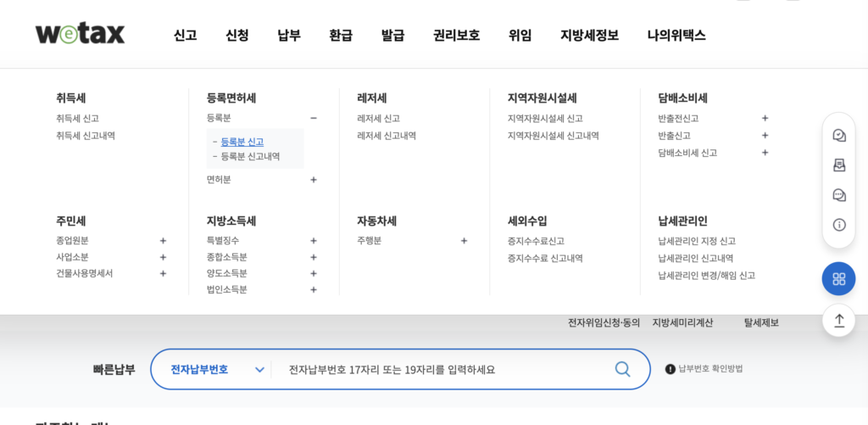
Task: Click the 납부번호 확인방법 link
Action: click(x=711, y=368)
